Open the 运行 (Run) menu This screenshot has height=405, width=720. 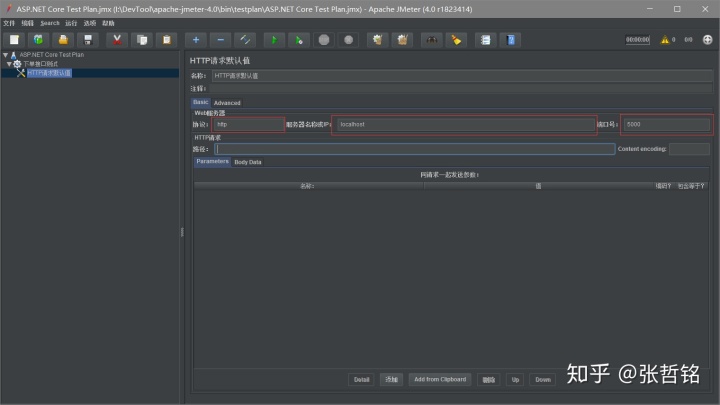point(71,23)
